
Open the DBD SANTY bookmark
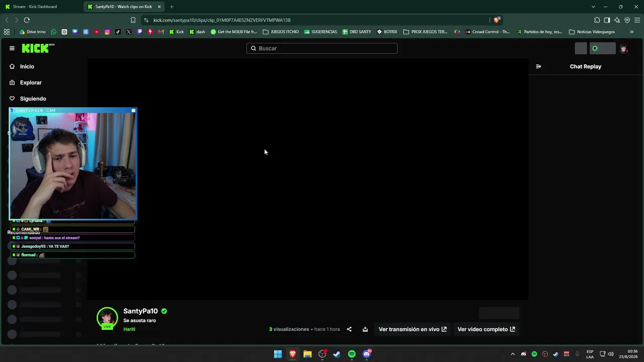[x=357, y=32]
